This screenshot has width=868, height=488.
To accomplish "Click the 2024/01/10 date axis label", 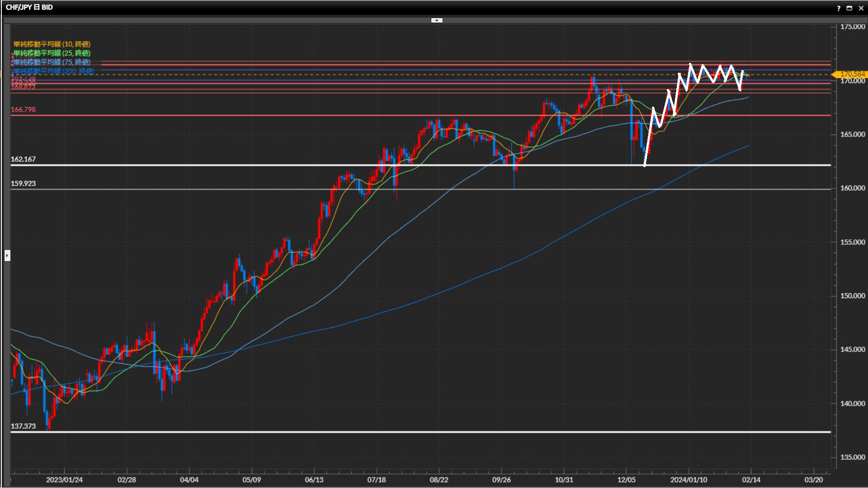I will [x=689, y=480].
